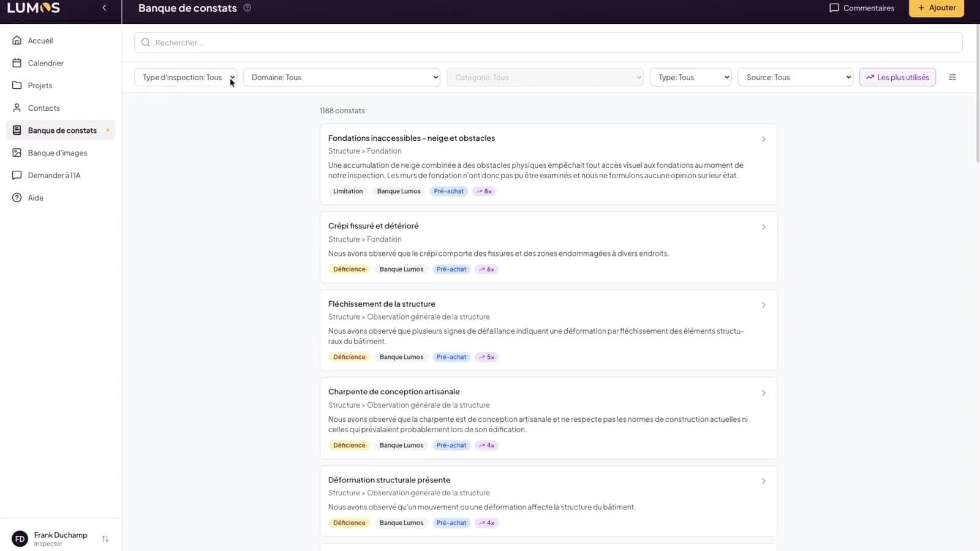The image size is (980, 551).
Task: Open the Aide page
Action: coord(61,198)
